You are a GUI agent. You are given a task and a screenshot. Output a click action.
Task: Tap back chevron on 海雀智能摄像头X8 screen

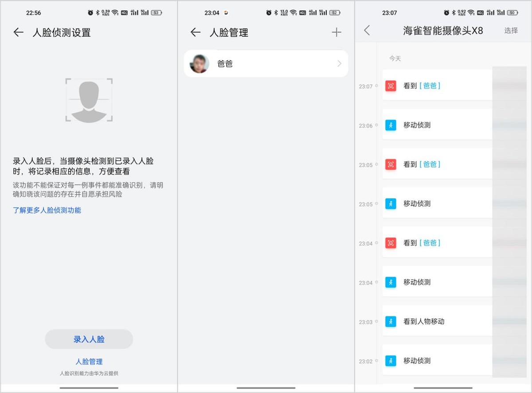367,31
